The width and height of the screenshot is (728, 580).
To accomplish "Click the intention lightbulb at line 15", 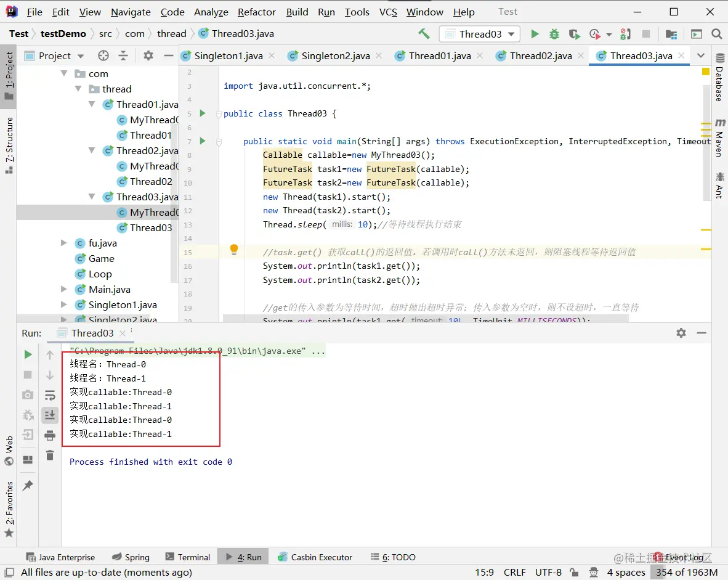I will click(x=234, y=250).
